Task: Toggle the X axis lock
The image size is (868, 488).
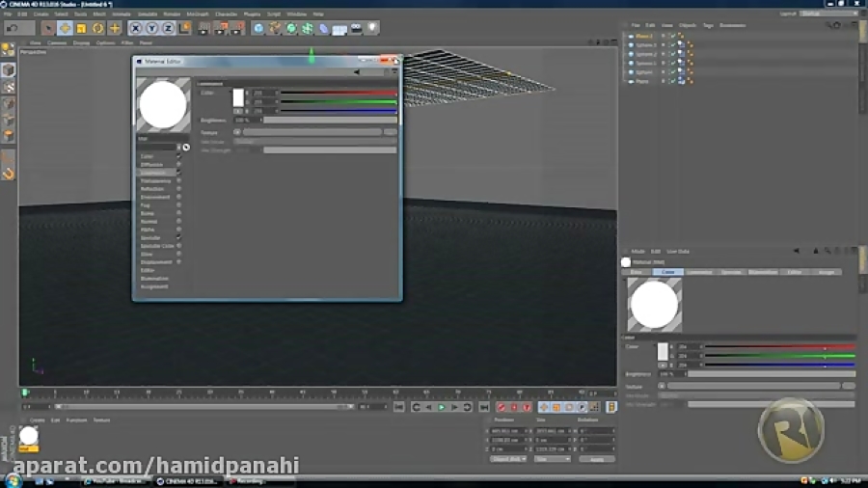Action: click(136, 28)
